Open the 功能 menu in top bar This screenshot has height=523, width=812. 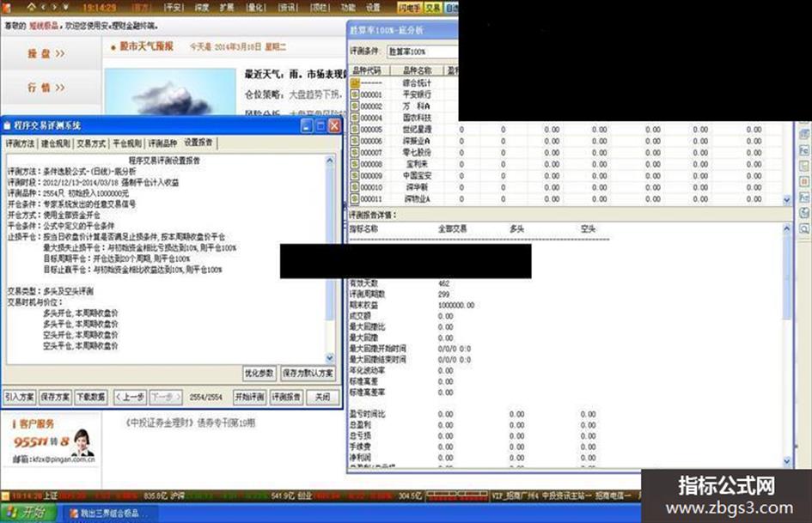(x=347, y=7)
